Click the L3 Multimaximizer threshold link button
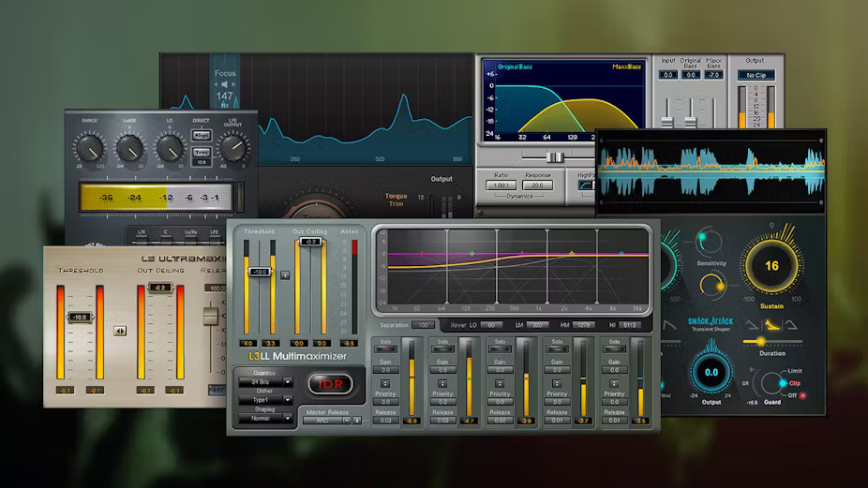Image resolution: width=868 pixels, height=488 pixels. pyautogui.click(x=285, y=274)
